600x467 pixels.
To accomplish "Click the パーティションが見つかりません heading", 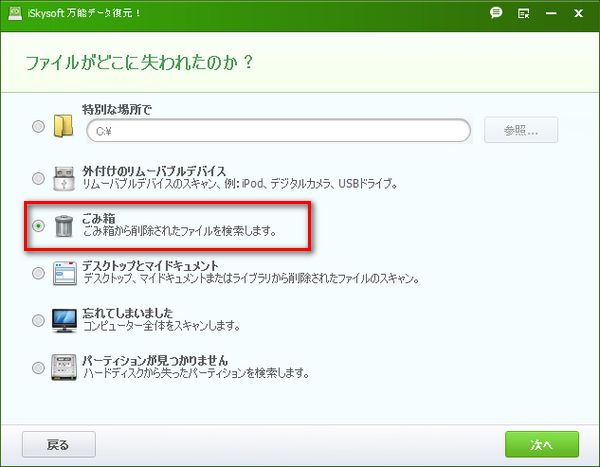I will click(x=155, y=360).
